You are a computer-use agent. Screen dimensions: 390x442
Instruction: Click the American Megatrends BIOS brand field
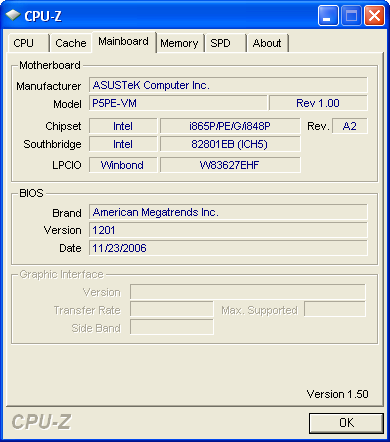click(228, 212)
